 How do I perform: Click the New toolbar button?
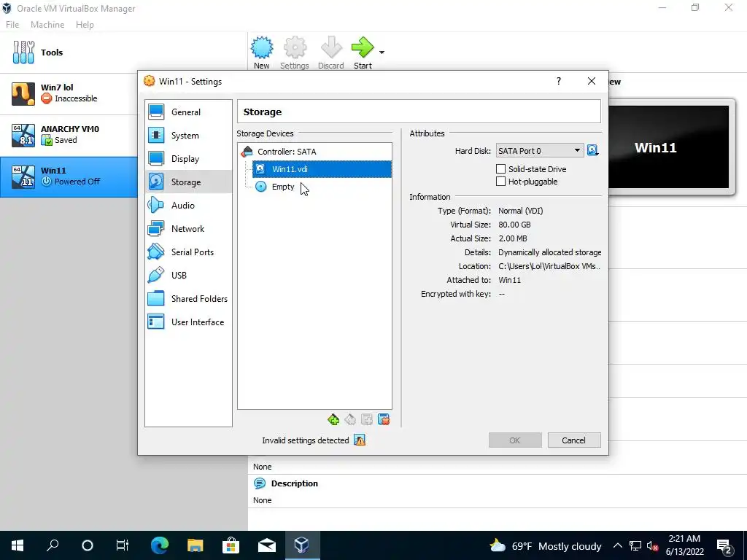pyautogui.click(x=262, y=52)
